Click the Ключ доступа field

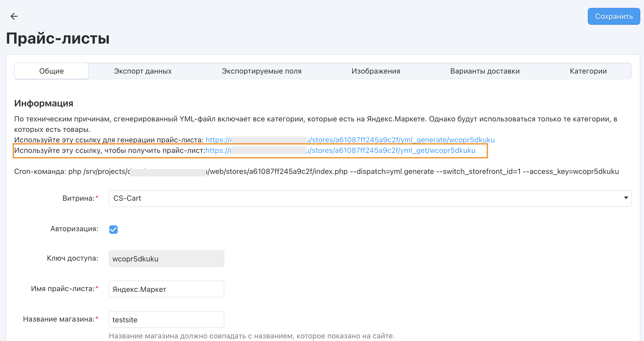166,259
